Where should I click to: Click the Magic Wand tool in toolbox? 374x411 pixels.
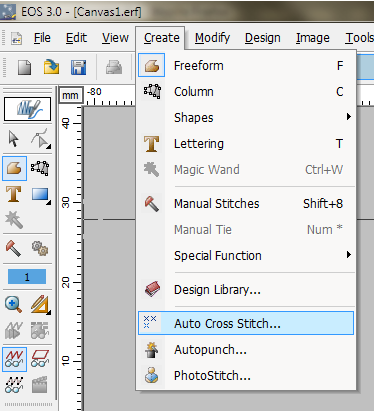click(14, 220)
